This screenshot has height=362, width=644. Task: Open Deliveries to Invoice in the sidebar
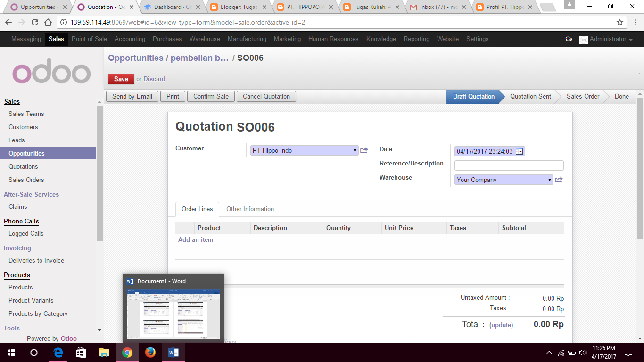(36, 260)
